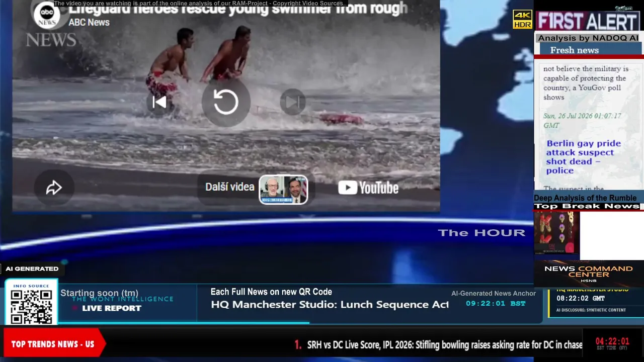Click the 'AI-Generated News Anchor' caption
The width and height of the screenshot is (644, 362).
494,293
